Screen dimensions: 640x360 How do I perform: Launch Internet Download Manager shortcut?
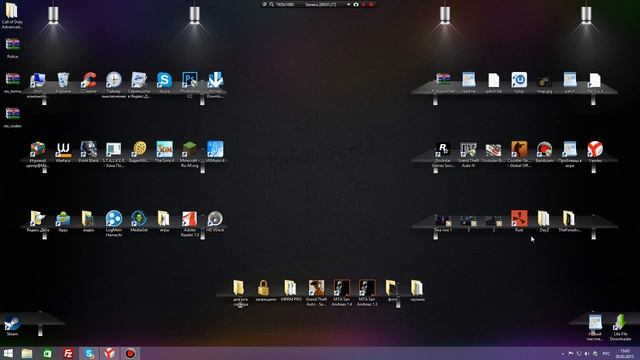tap(215, 80)
